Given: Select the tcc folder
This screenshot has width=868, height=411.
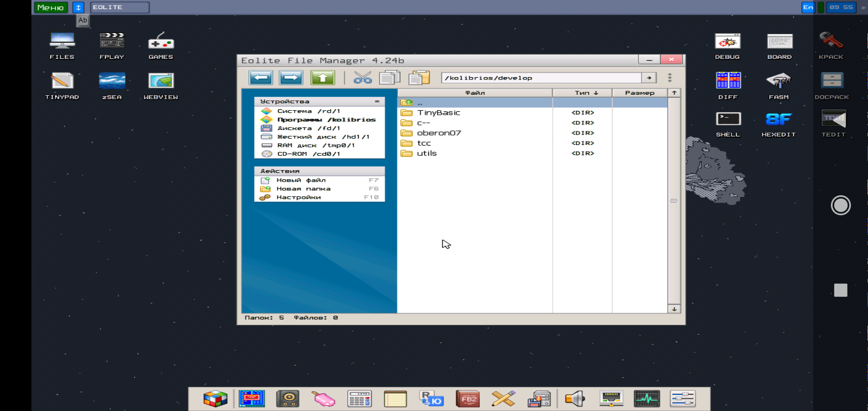Looking at the screenshot, I should [532, 143].
